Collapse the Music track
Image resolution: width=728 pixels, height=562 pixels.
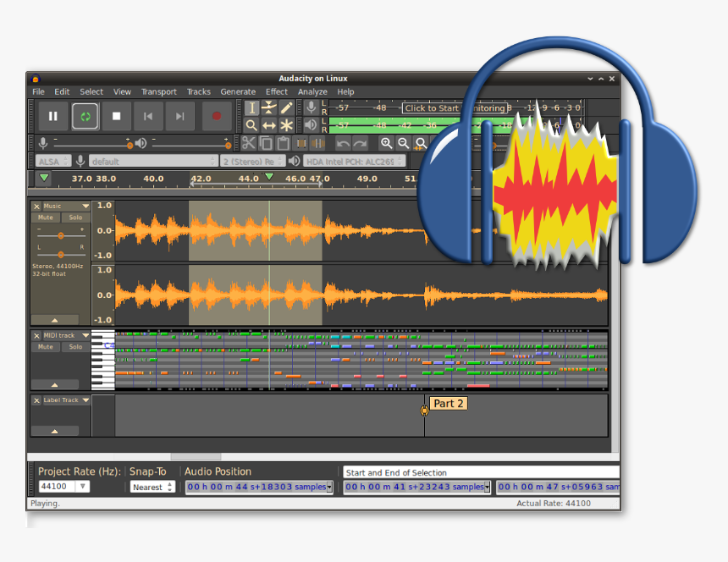coord(55,320)
